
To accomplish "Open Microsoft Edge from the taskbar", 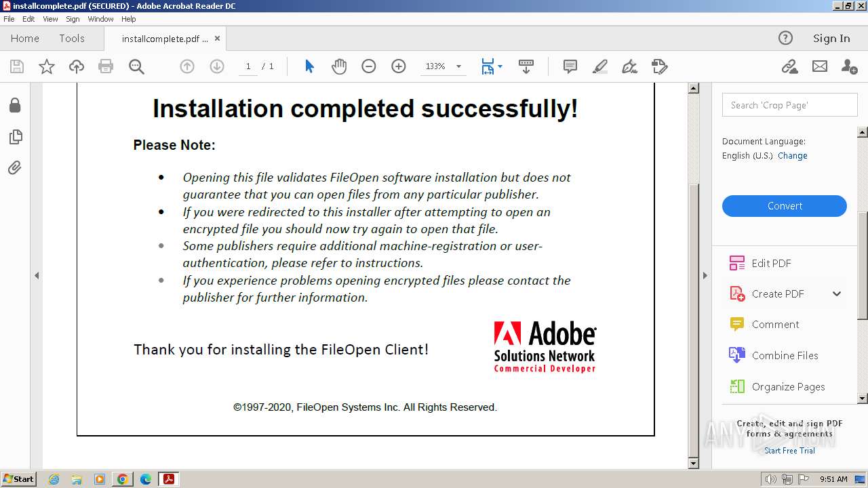I will (145, 479).
